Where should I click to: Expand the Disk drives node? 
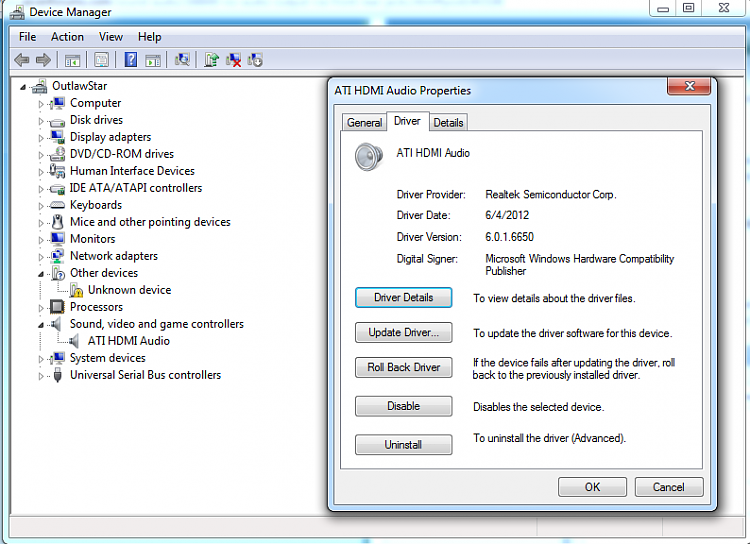tap(41, 121)
